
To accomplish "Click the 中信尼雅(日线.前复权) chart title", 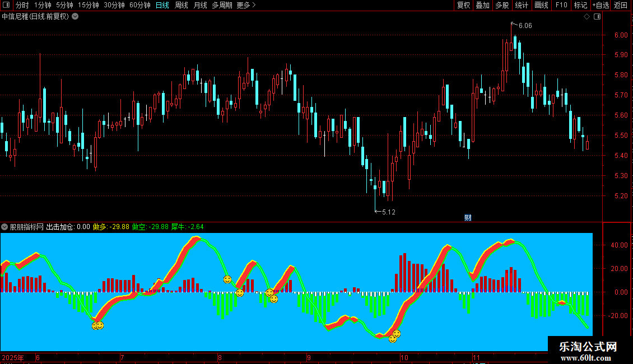I will point(35,17).
